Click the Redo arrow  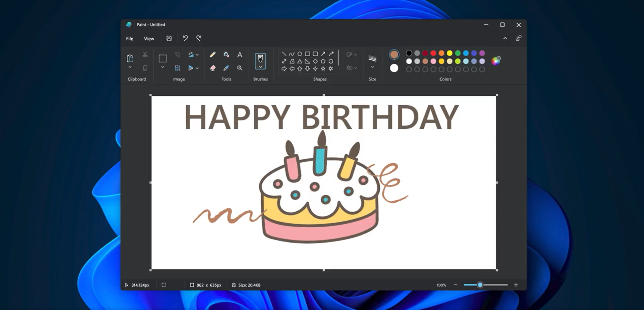pyautogui.click(x=199, y=38)
